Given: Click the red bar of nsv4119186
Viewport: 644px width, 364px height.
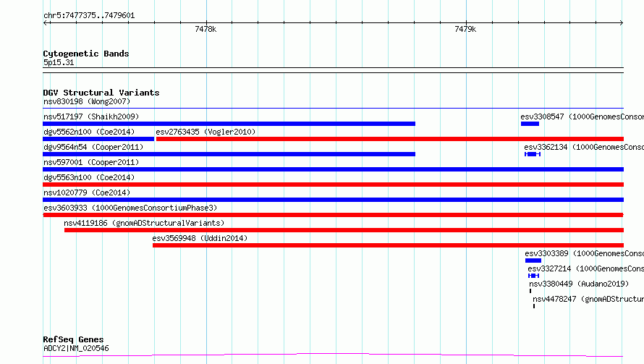Looking at the screenshot, I should point(344,230).
